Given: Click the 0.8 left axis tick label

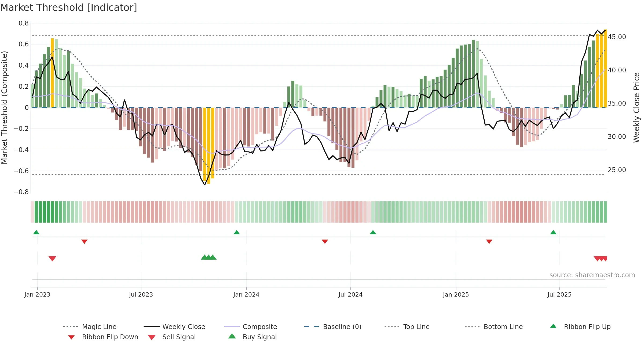Looking at the screenshot, I should [x=24, y=23].
